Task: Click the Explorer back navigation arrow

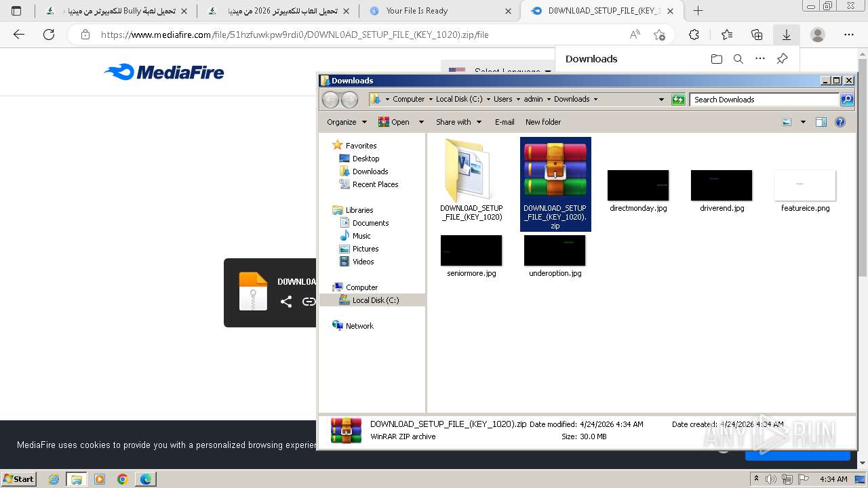Action: (x=330, y=100)
